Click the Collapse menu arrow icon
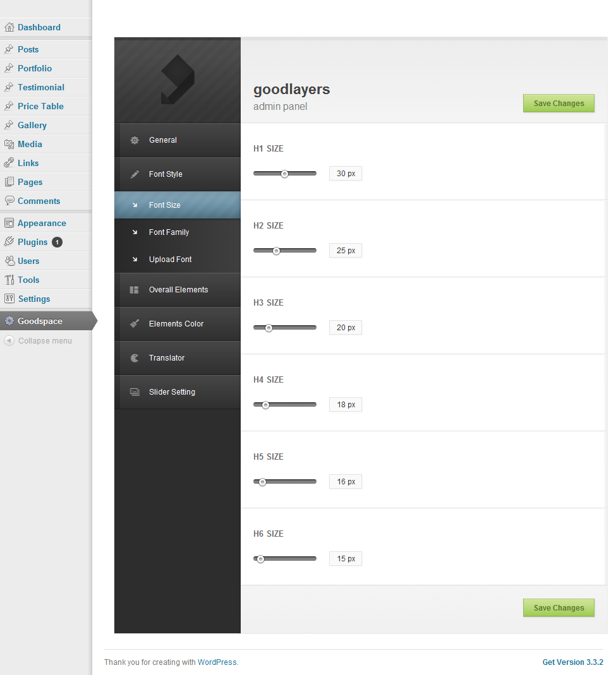This screenshot has width=616, height=675. point(9,340)
